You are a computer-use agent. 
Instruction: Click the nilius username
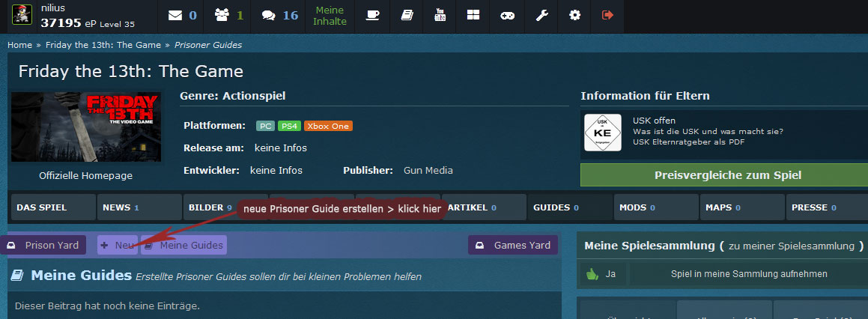(53, 8)
